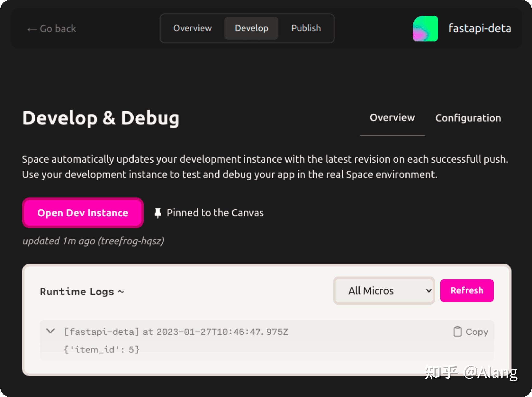Click the Runtime Logs heading
532x397 pixels.
click(x=82, y=292)
